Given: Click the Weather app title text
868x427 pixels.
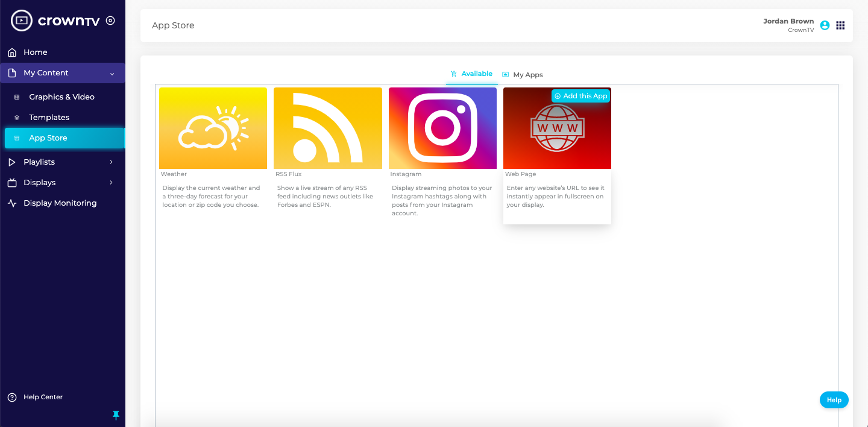Looking at the screenshot, I should [174, 174].
